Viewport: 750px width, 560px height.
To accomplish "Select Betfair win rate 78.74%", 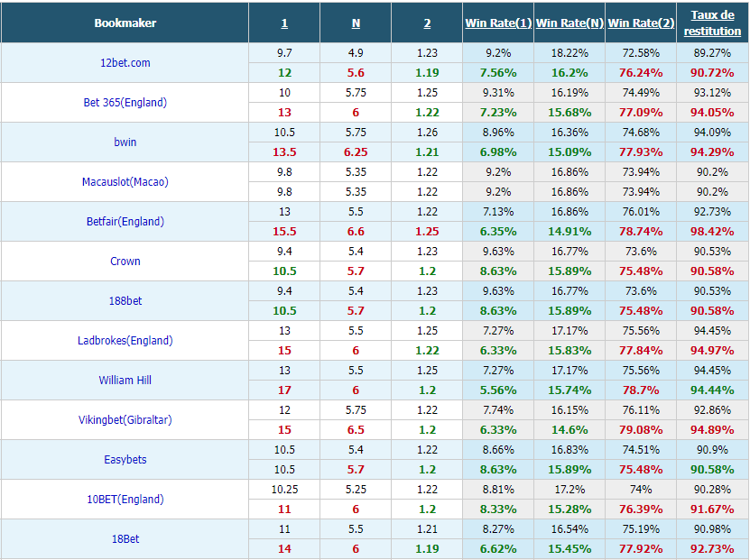I will [x=641, y=231].
